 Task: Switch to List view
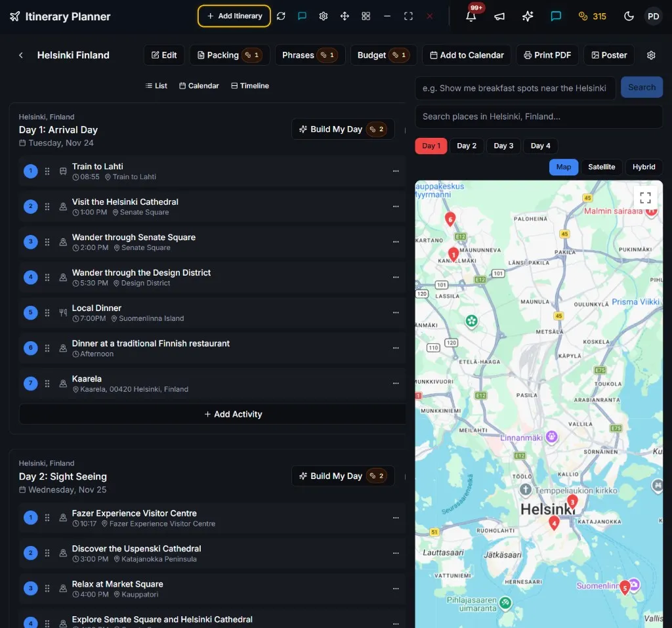[156, 86]
